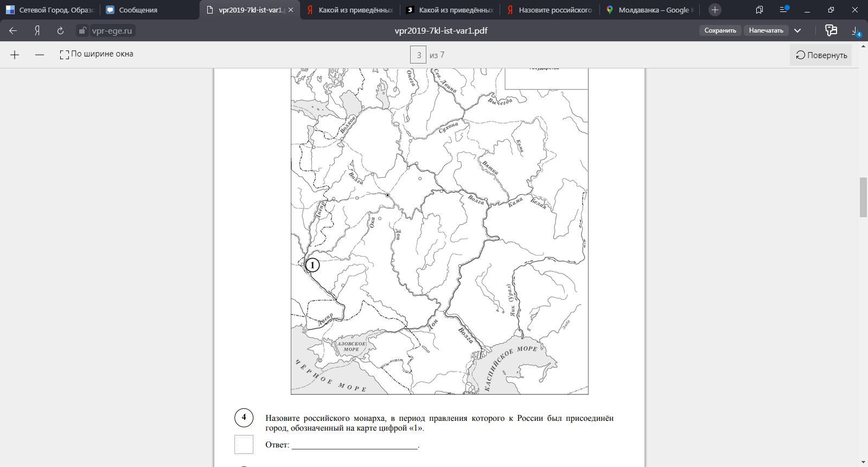Open a new tab with the plus button
Viewport: 868px width, 467px height.
pyautogui.click(x=715, y=10)
